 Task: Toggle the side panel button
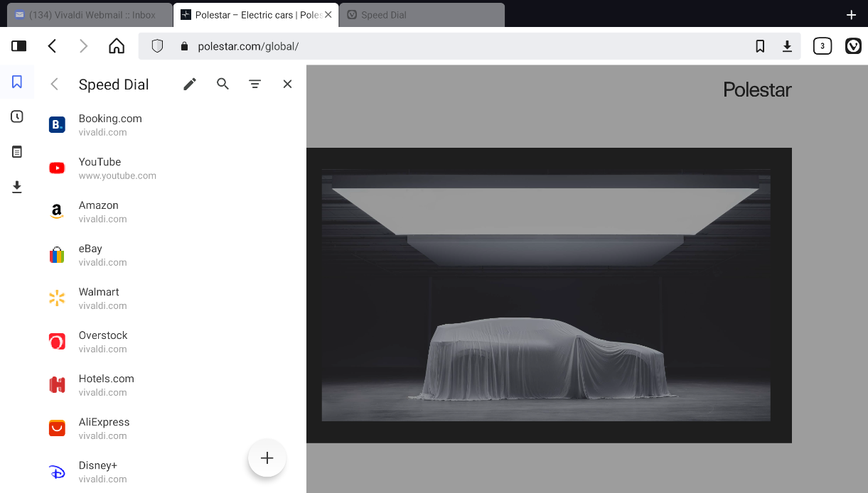(19, 46)
